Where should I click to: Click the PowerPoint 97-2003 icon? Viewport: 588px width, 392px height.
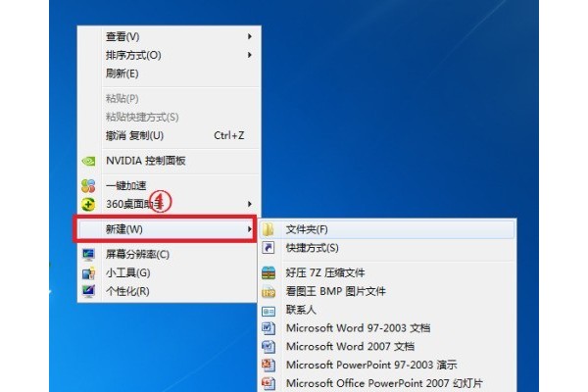click(x=269, y=365)
